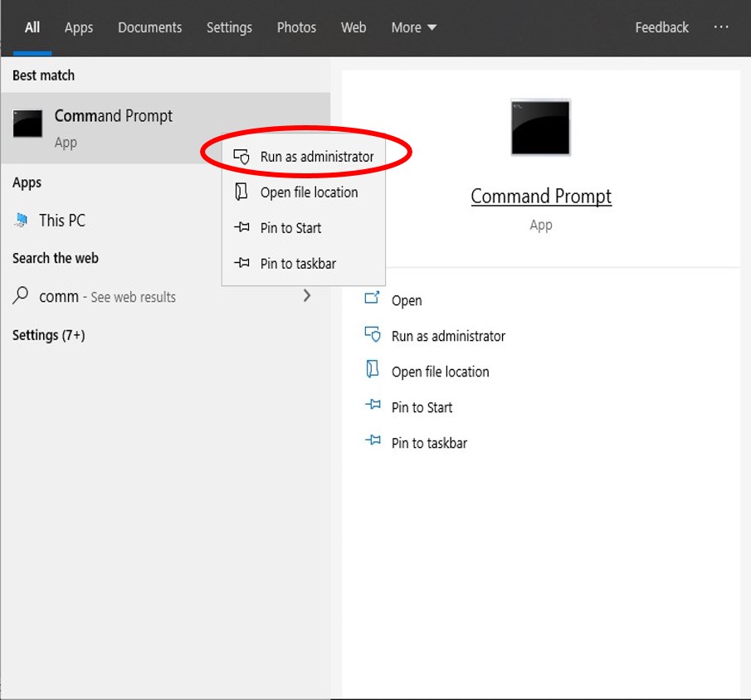751x700 pixels.
Task: Click the Pin to taskbar pin icon in context menu
Action: click(x=241, y=262)
